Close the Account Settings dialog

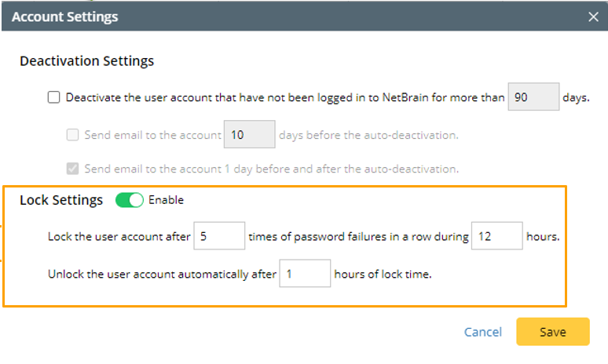[x=593, y=16]
